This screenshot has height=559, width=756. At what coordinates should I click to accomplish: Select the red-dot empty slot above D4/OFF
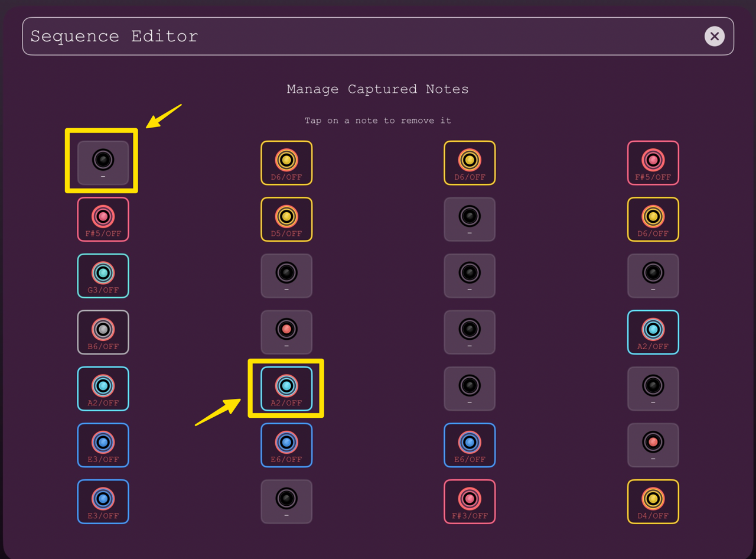tap(653, 445)
